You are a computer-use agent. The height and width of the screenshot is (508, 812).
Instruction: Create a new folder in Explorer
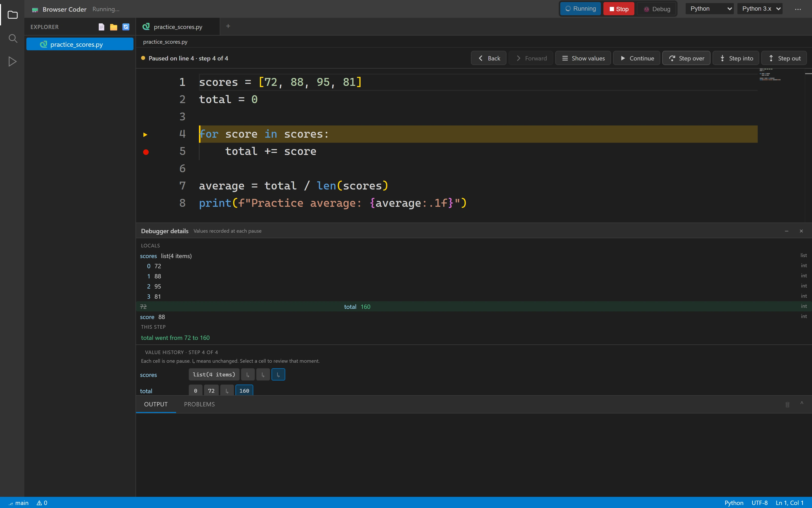pos(113,27)
